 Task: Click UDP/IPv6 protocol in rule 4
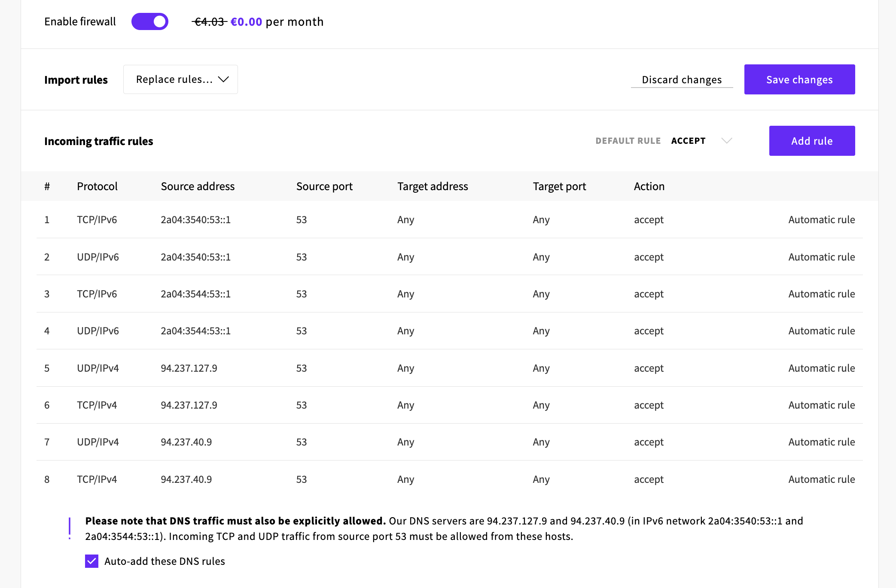pos(98,331)
